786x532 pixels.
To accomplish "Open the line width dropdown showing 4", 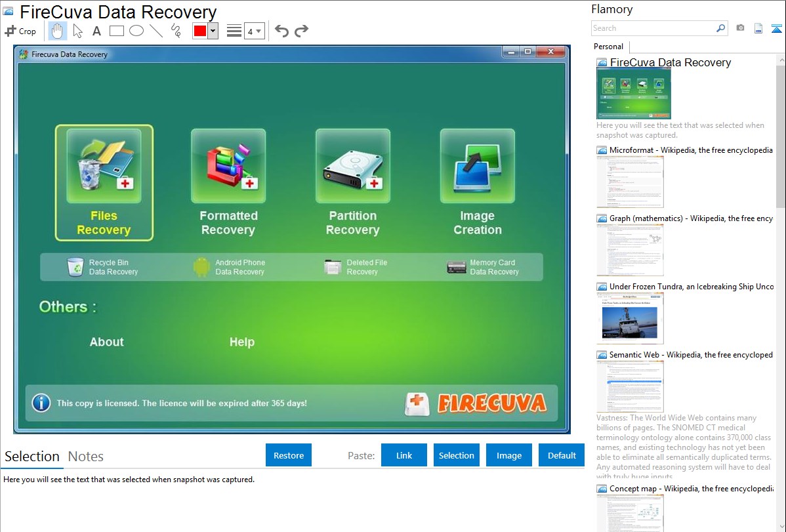I will coord(254,31).
